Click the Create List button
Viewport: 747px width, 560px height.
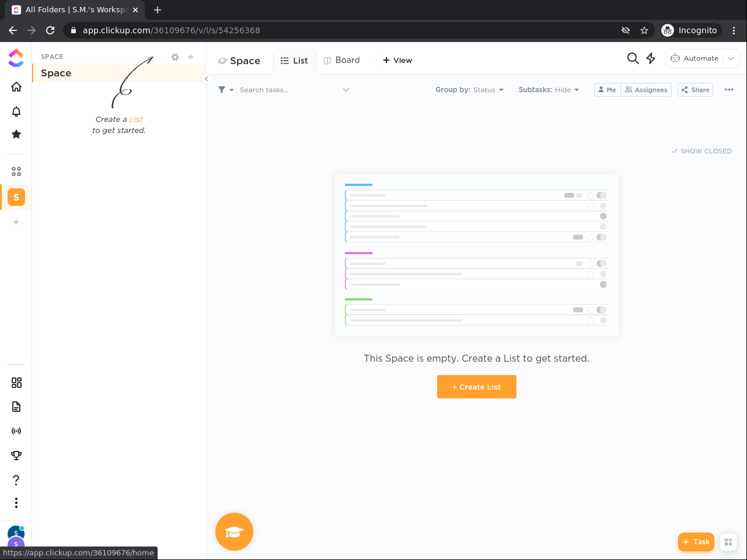pos(477,387)
